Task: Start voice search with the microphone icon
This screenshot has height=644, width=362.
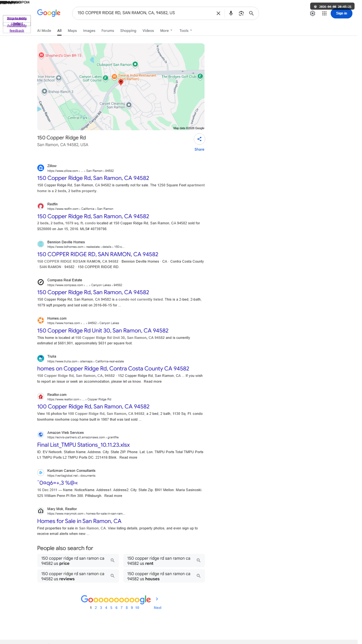Action: pos(231,13)
